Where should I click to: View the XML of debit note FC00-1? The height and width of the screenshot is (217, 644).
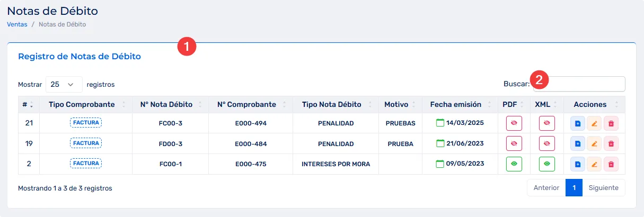pos(547,164)
